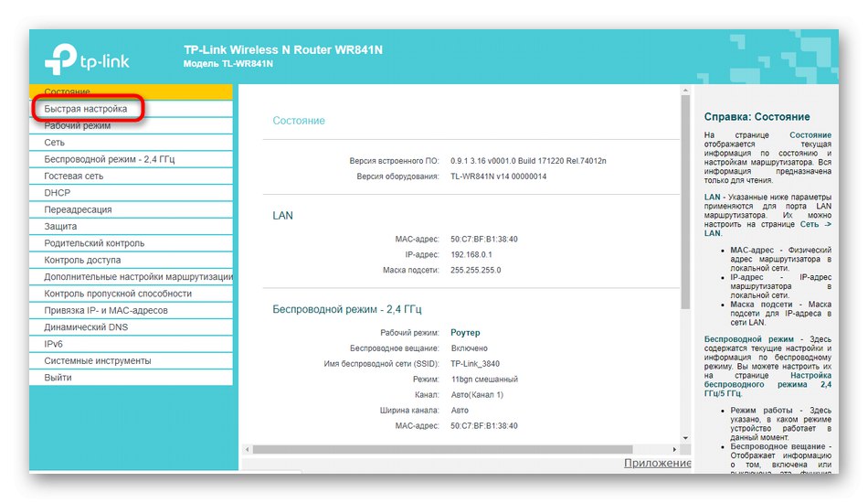The image size is (868, 503).
Task: Click Модель TL-WR841N header text
Action: pos(228,64)
